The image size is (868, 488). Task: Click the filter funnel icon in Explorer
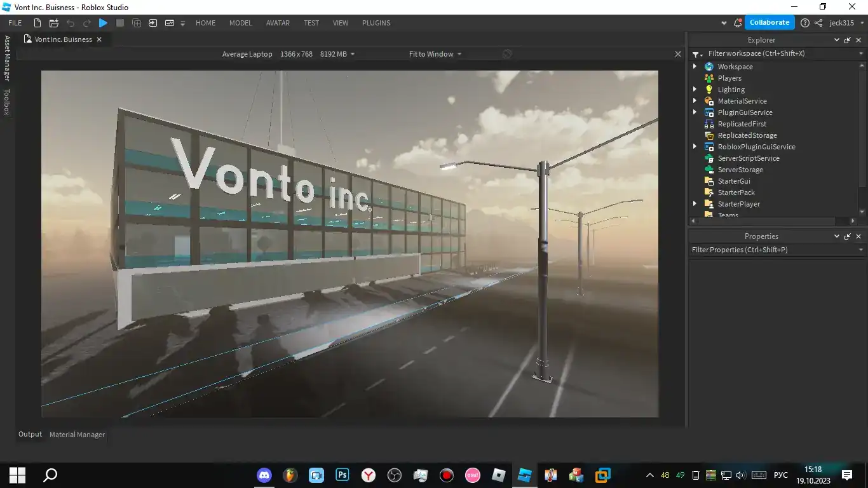[x=696, y=54]
